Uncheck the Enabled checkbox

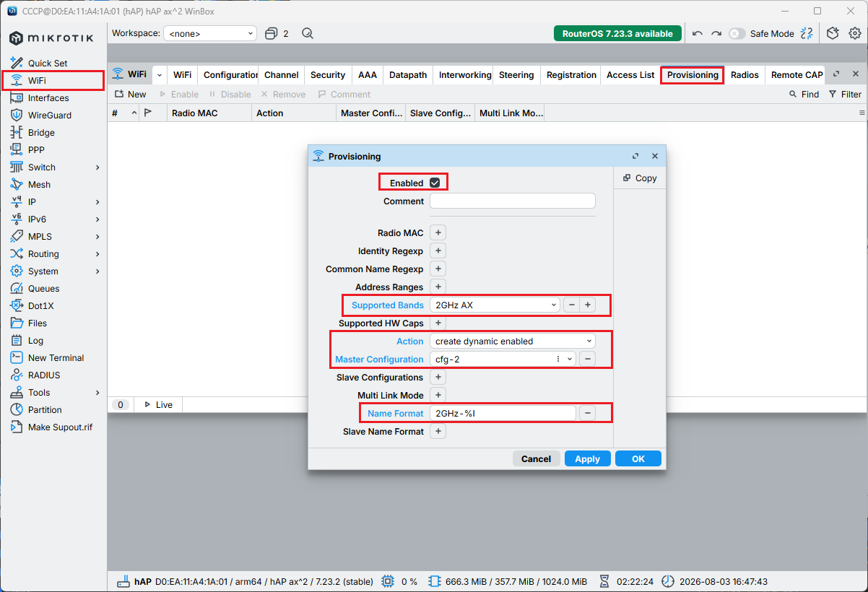coord(435,183)
